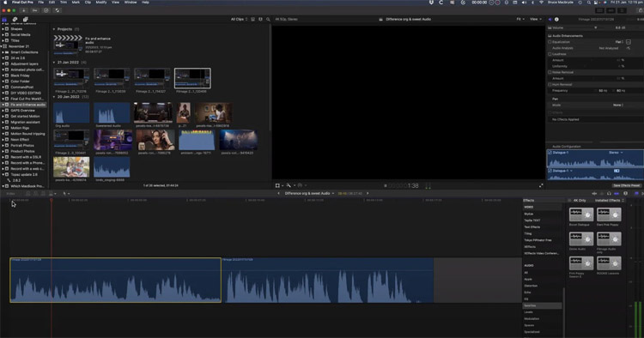Toggle the browser clip appearance icon
644x338 pixels.
260,19
